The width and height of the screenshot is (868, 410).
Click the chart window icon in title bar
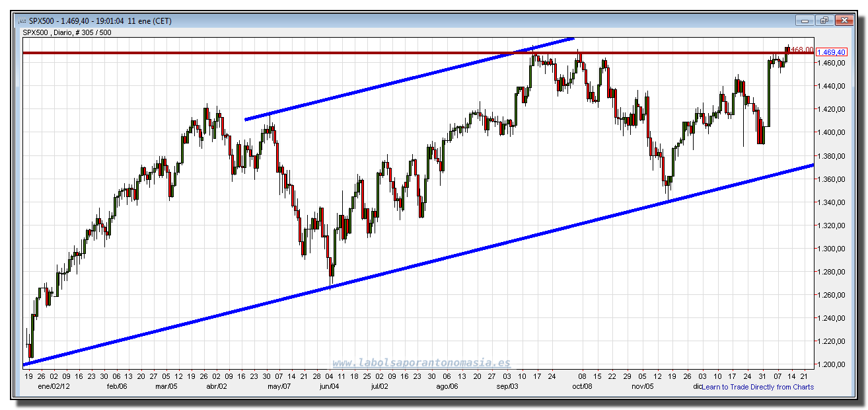click(23, 20)
